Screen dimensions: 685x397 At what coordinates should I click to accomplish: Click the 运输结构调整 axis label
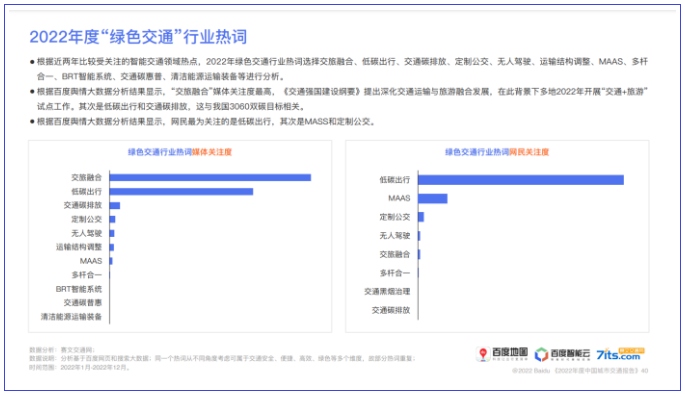79,247
